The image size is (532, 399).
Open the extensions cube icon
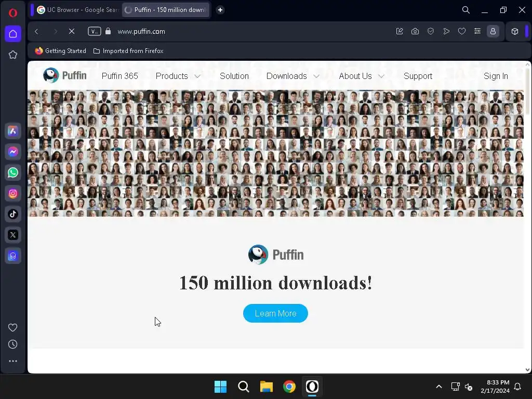515,31
